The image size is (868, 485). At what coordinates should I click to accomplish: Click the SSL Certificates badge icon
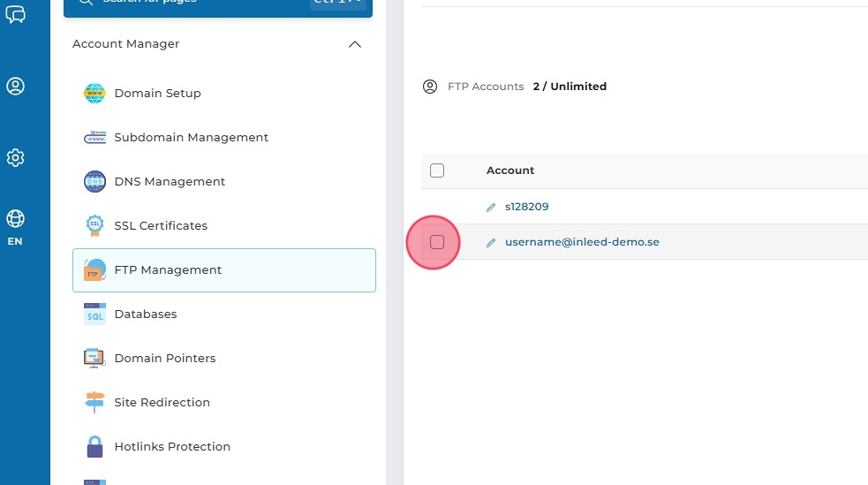[94, 226]
